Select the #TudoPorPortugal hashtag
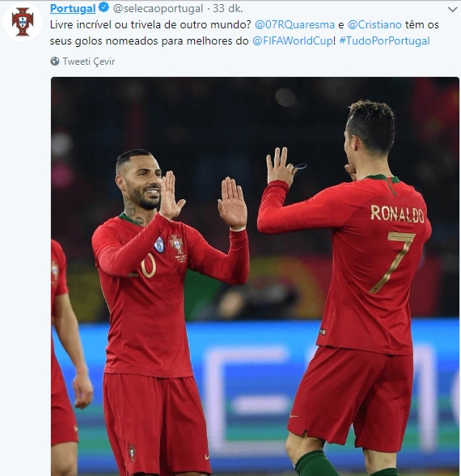 (x=384, y=40)
